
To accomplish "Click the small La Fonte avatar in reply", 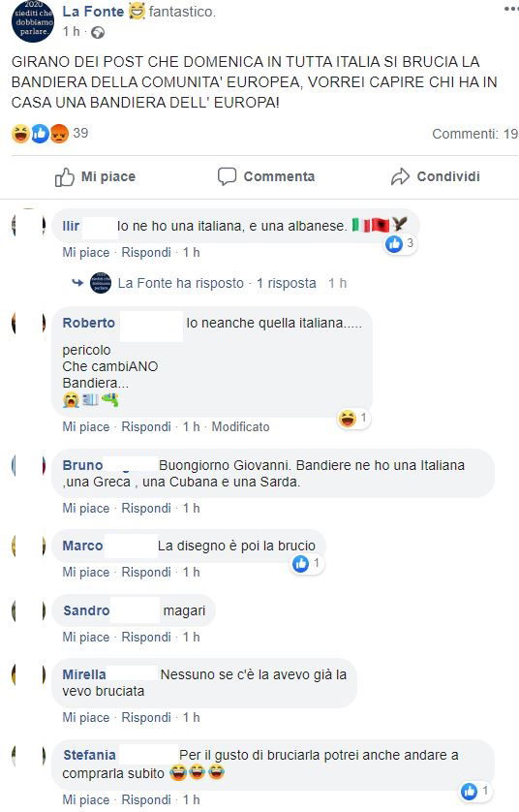I will (x=101, y=283).
